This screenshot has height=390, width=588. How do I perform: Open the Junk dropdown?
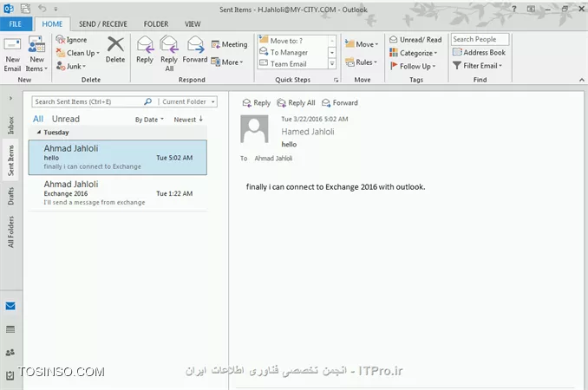(x=71, y=67)
